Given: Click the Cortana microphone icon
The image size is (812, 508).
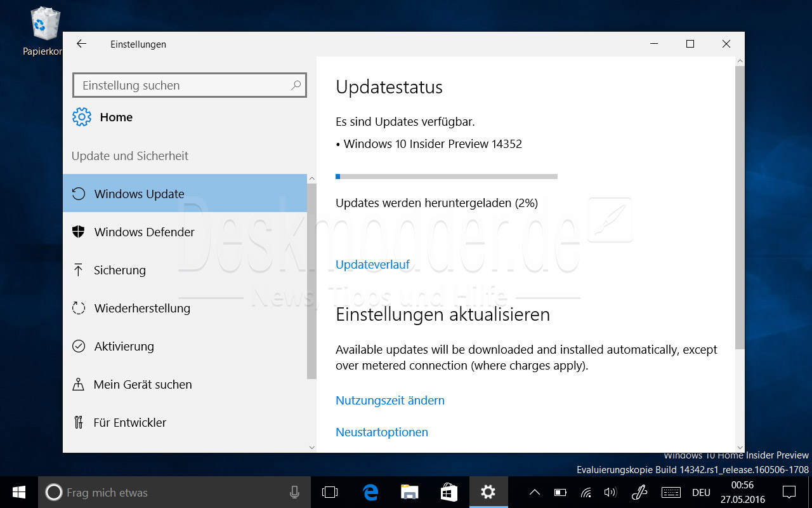Looking at the screenshot, I should [x=294, y=492].
